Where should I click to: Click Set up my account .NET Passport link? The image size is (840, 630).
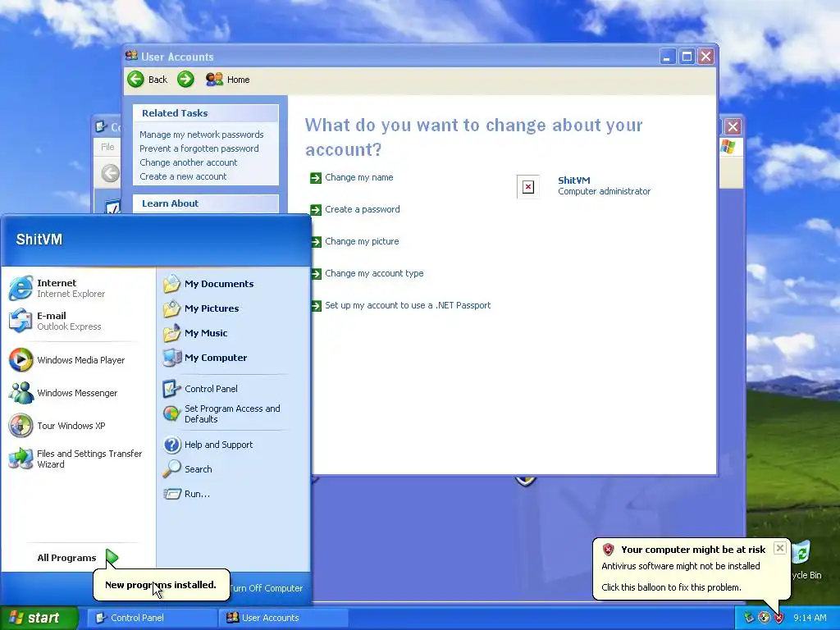(x=408, y=305)
